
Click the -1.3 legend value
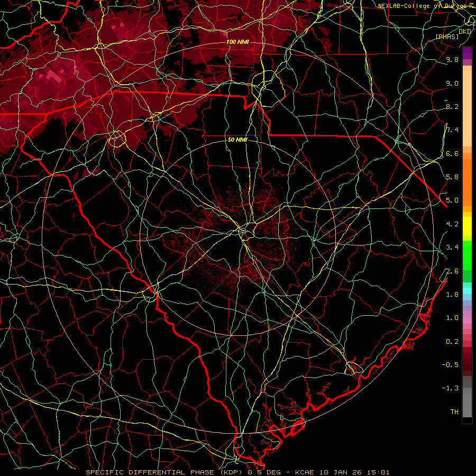pos(450,388)
